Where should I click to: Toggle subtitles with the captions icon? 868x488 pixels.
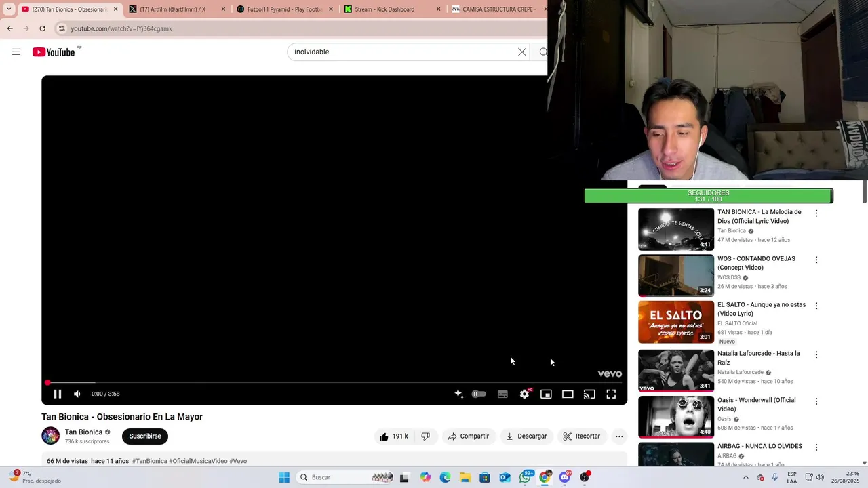(x=502, y=394)
